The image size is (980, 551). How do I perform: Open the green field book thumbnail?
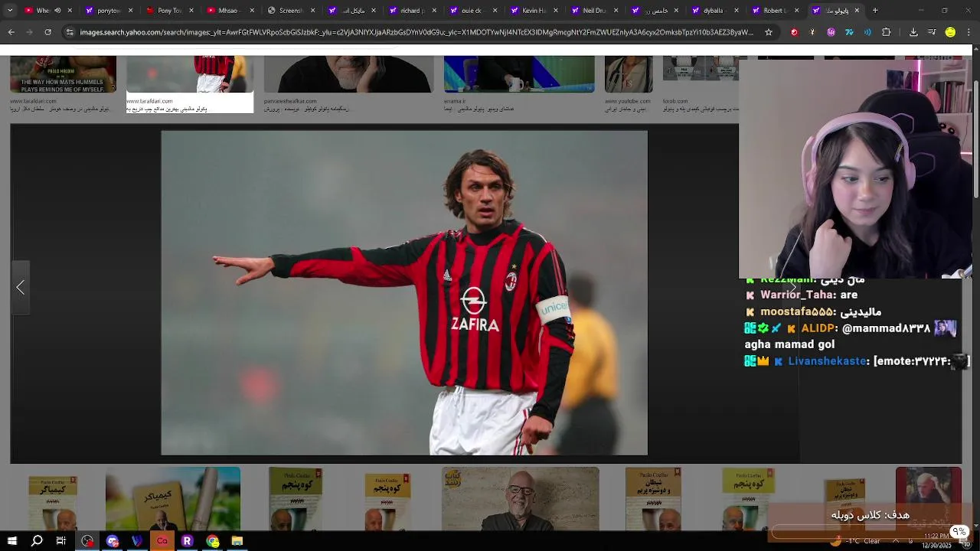click(173, 499)
